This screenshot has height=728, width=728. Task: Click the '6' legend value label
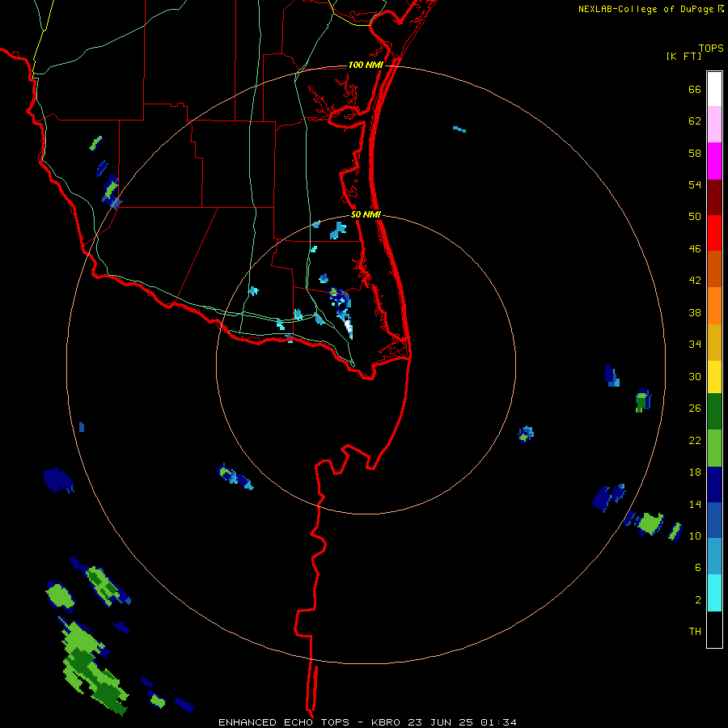coord(698,567)
